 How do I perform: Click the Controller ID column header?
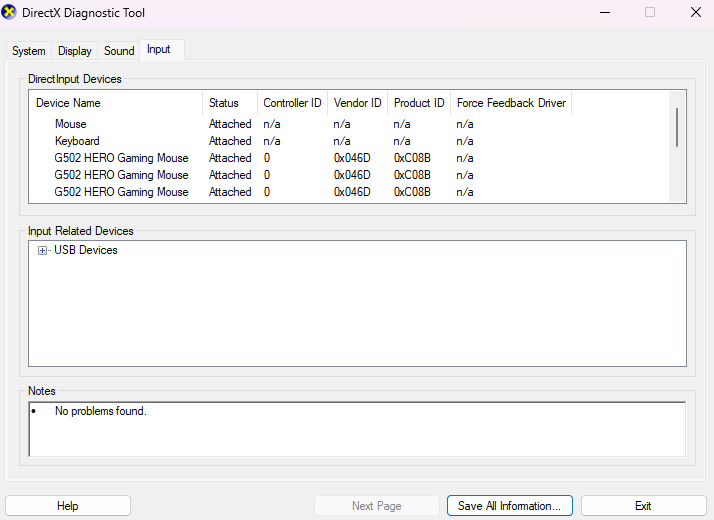coord(292,103)
